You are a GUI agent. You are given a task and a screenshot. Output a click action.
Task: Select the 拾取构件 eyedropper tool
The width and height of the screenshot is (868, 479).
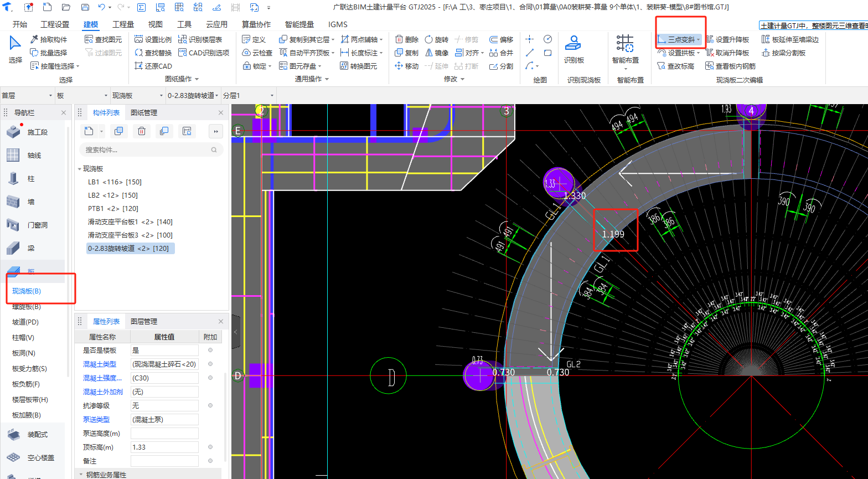pyautogui.click(x=49, y=39)
